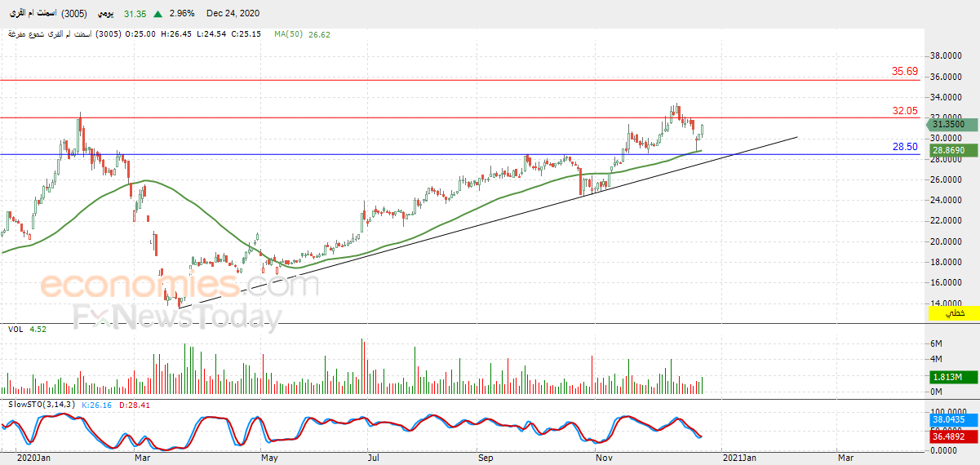The image size is (980, 465).
Task: Click the FxNewsToday watermark logo
Action: tap(178, 315)
